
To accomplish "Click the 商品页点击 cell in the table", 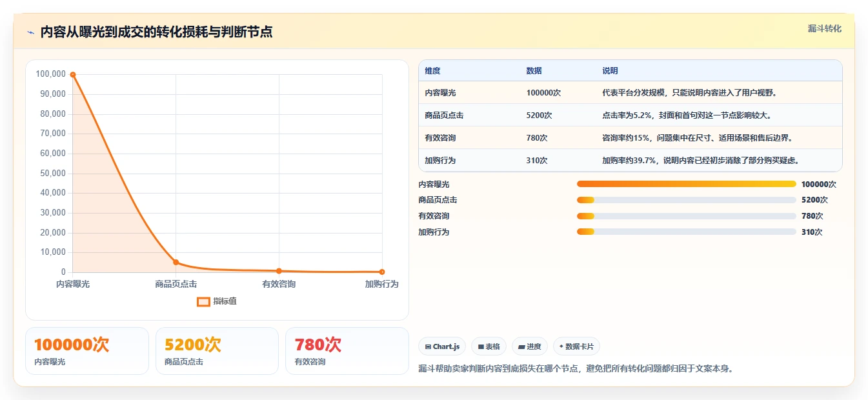I will 444,115.
